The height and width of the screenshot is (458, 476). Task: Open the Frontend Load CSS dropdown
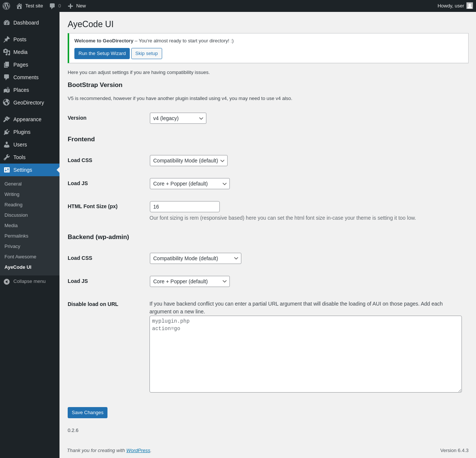click(189, 161)
